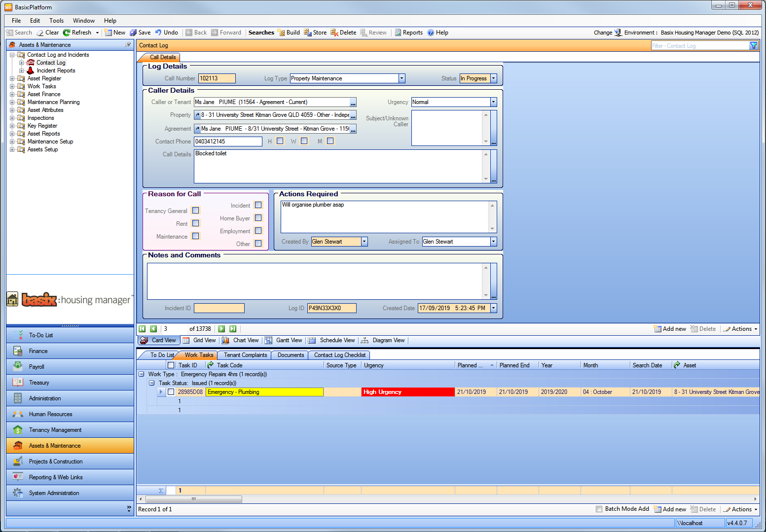Image resolution: width=766 pixels, height=532 pixels.
Task: Open the Tools menu
Action: point(56,20)
